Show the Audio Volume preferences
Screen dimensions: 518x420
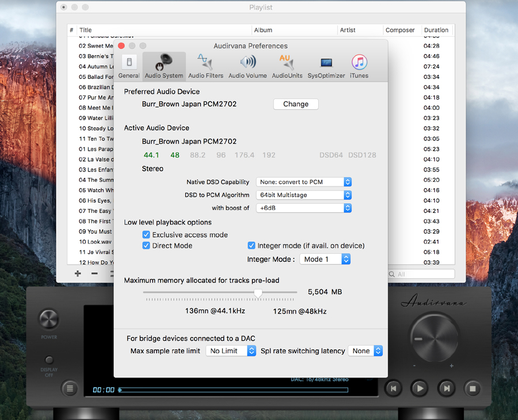click(x=247, y=67)
